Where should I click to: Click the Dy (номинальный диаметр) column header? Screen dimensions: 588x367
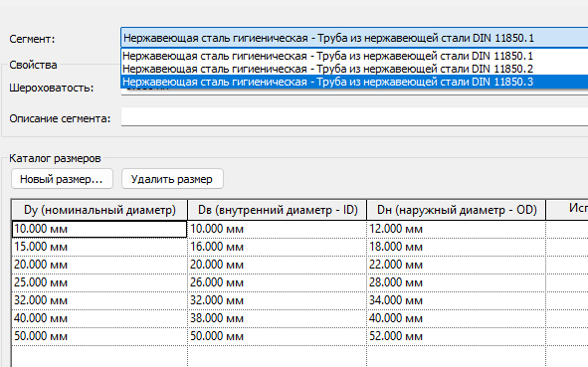(x=99, y=210)
